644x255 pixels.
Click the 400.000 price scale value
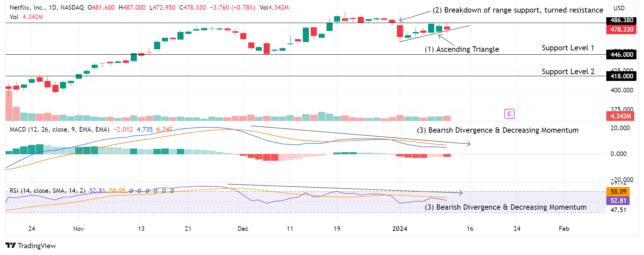622,90
